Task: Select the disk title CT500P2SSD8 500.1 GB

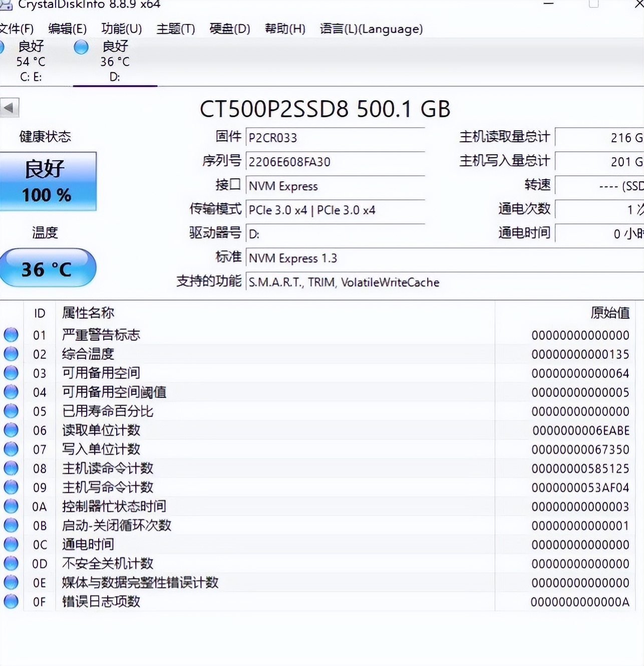Action: click(325, 109)
